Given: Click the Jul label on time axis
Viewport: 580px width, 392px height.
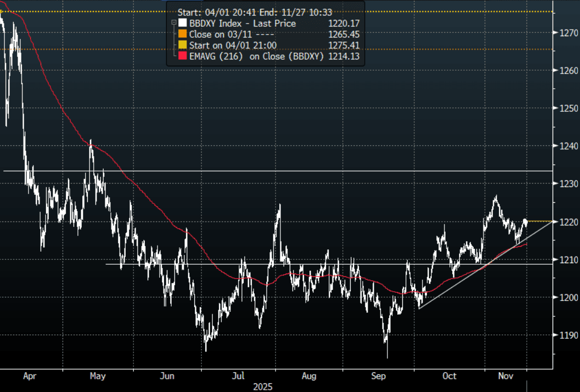Looking at the screenshot, I should click(x=238, y=376).
